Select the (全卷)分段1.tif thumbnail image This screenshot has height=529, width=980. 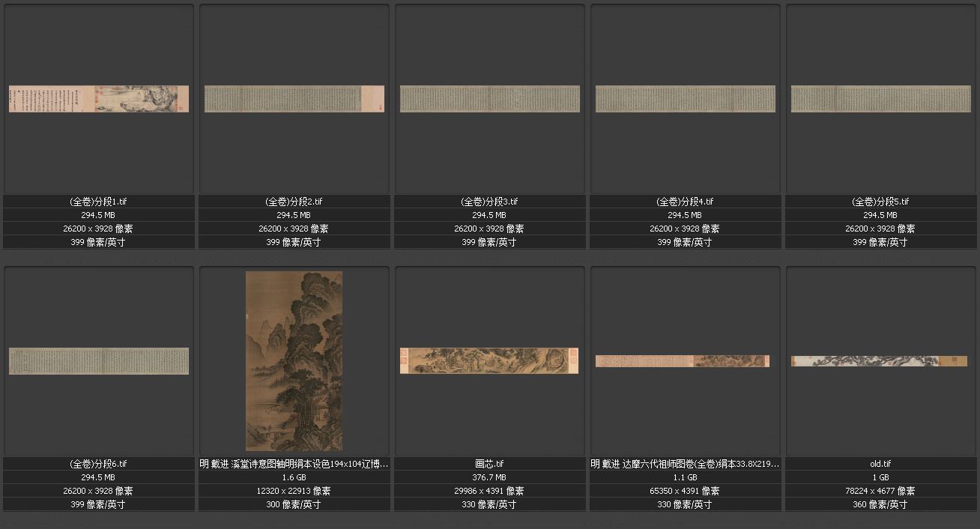[99, 99]
